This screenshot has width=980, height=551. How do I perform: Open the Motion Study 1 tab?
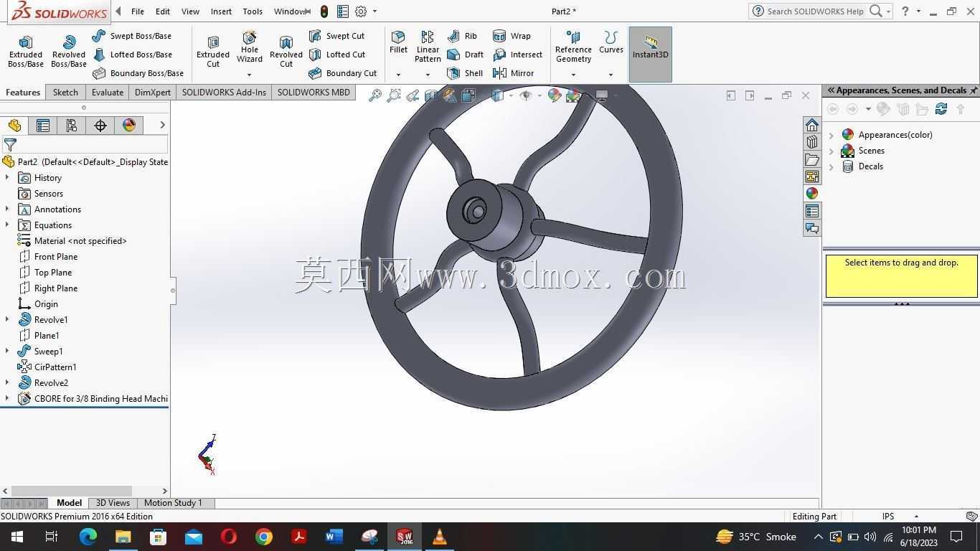(173, 503)
